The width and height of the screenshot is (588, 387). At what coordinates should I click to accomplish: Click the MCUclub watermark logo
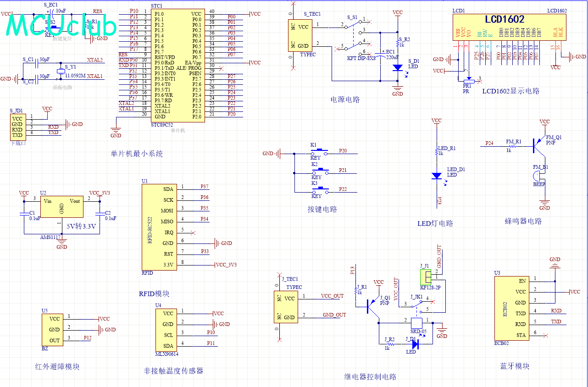coord(61,26)
